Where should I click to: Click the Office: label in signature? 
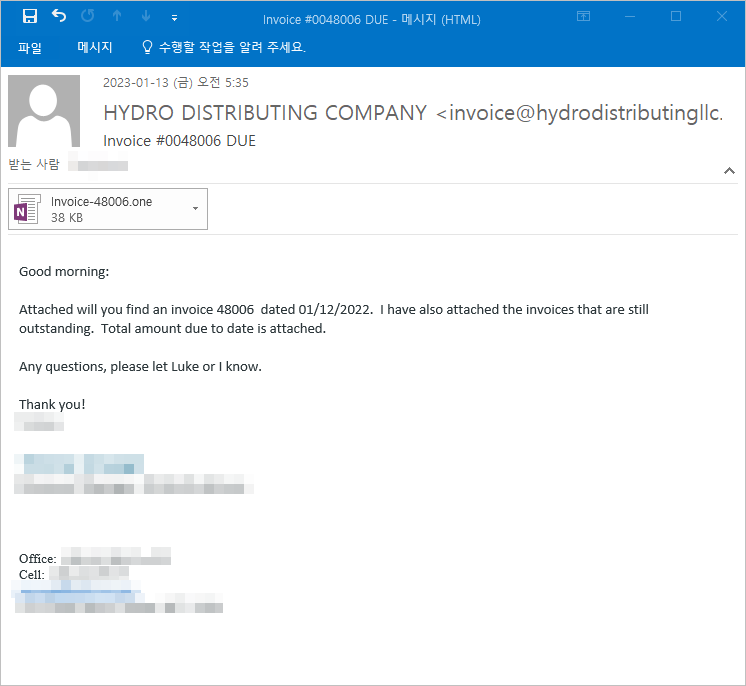point(38,559)
